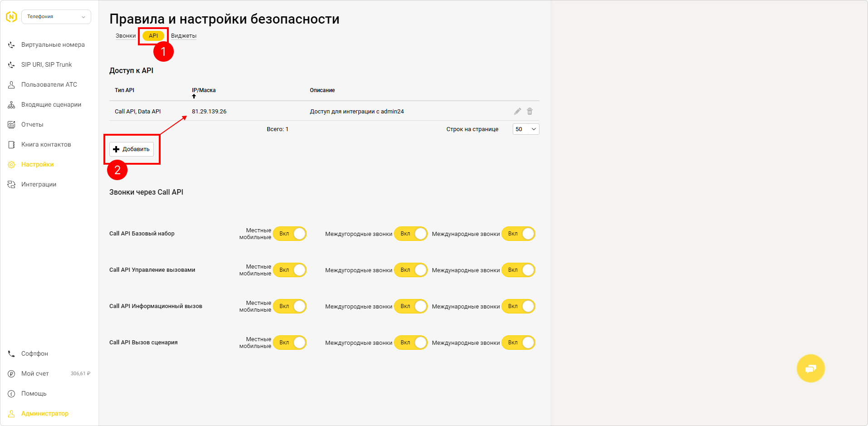
Task: Expand the rows per page dropdown
Action: click(x=526, y=129)
